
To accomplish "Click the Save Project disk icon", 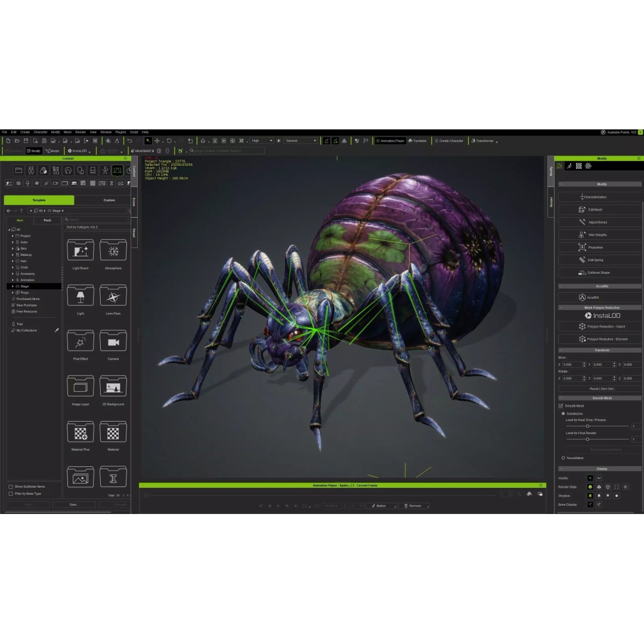I will point(26,141).
